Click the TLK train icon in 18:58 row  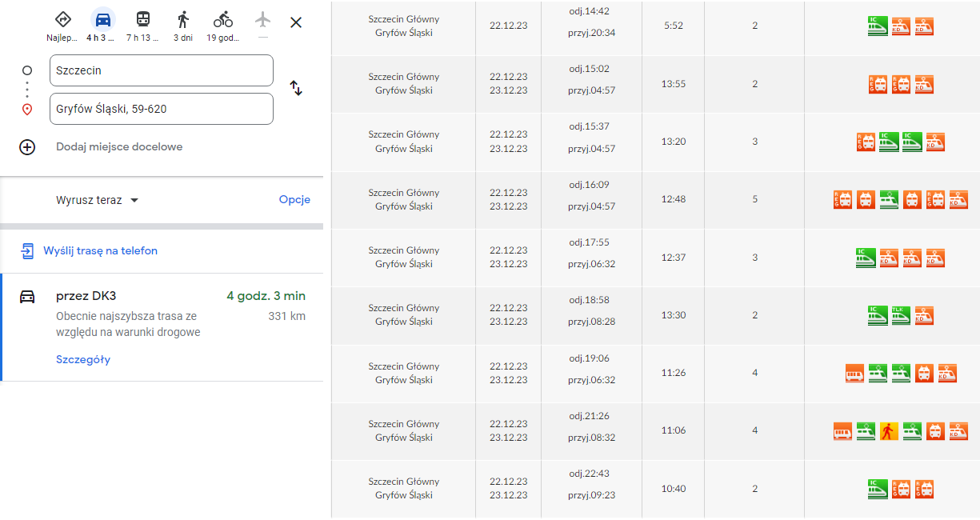(901, 315)
